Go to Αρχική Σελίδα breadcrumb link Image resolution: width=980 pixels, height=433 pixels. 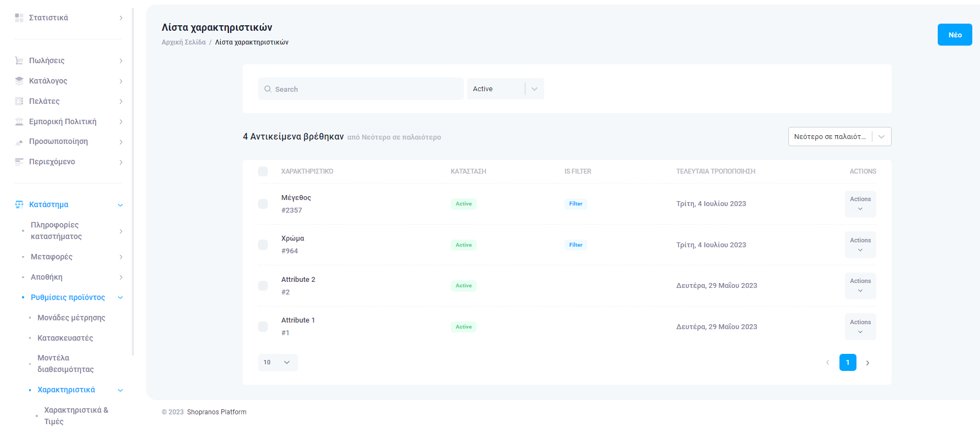(x=183, y=42)
